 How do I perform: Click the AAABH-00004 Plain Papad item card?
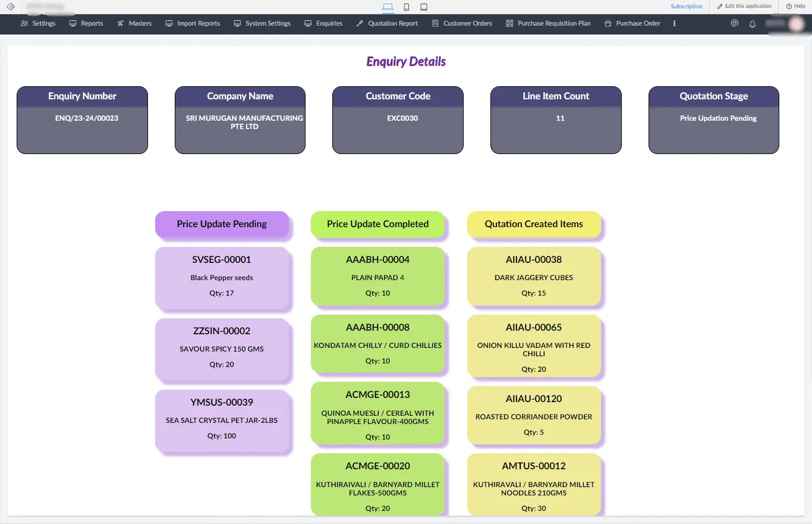tap(378, 278)
